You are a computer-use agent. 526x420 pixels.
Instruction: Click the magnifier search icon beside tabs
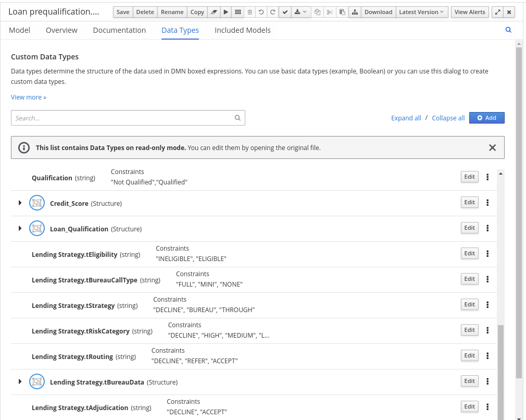pos(508,30)
